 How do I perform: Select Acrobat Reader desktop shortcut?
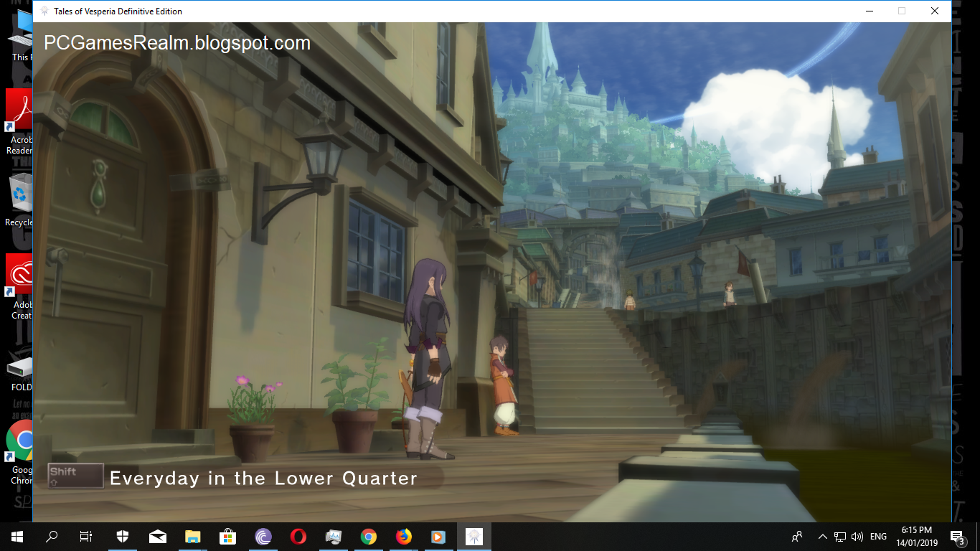[x=20, y=122]
